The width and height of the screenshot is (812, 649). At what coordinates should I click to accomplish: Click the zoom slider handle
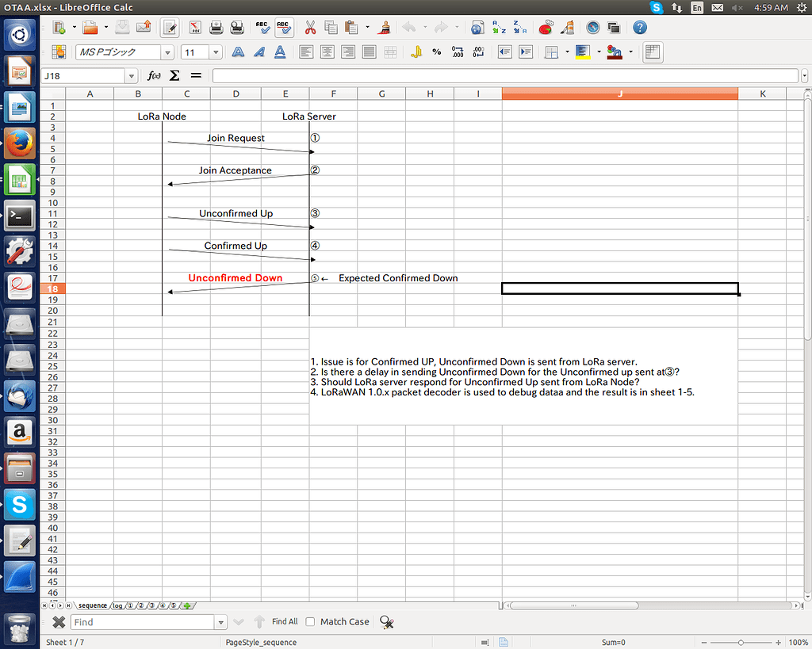[x=740, y=643]
